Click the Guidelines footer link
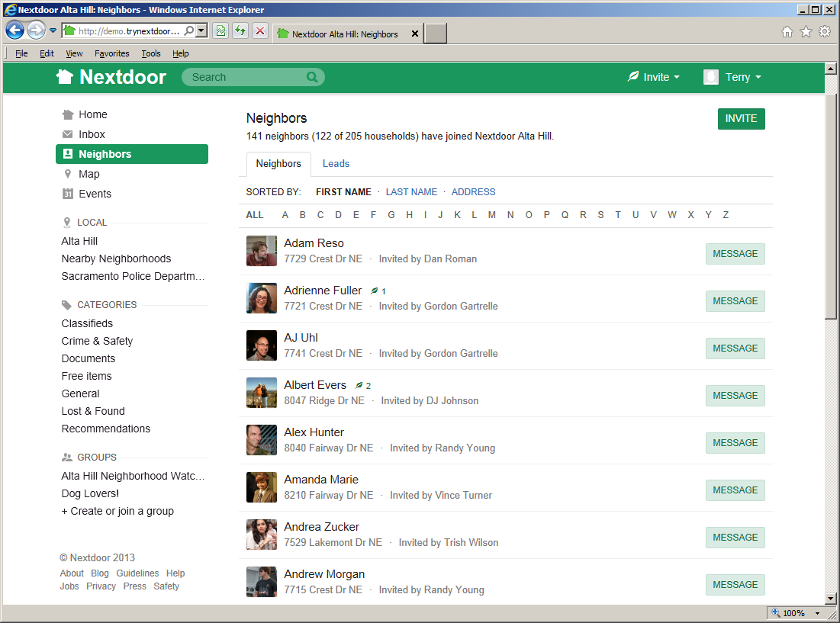Screen dimensions: 840x623 (137, 573)
